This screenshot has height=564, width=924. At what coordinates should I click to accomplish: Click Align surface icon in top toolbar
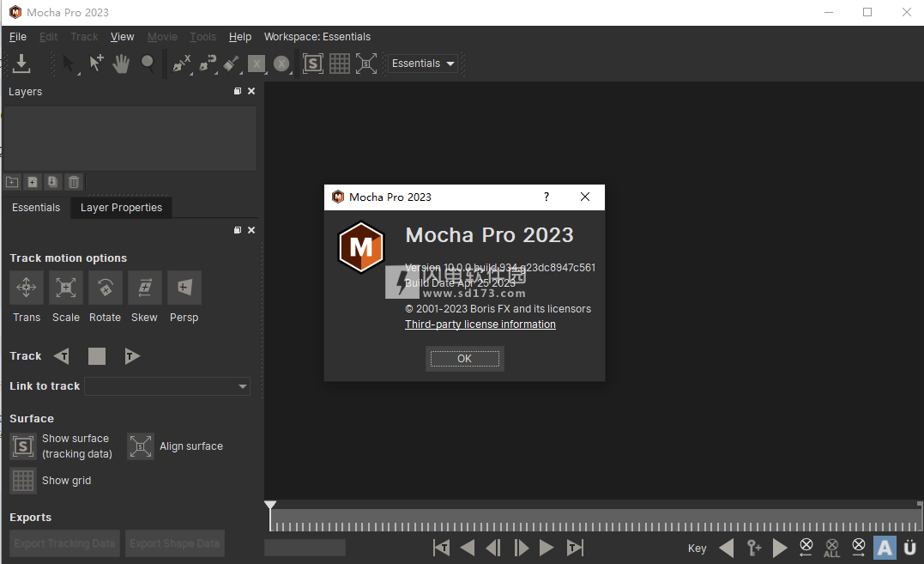point(366,63)
